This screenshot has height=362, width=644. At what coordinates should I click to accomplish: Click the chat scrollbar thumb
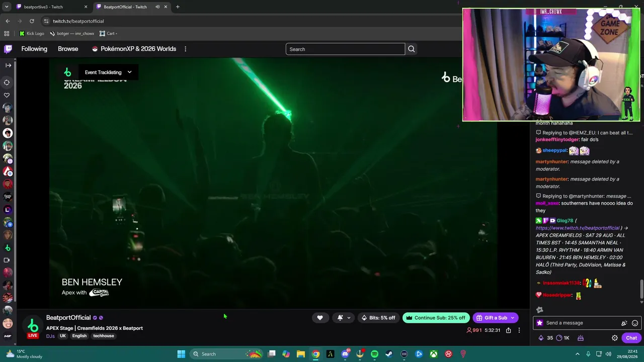click(641, 289)
